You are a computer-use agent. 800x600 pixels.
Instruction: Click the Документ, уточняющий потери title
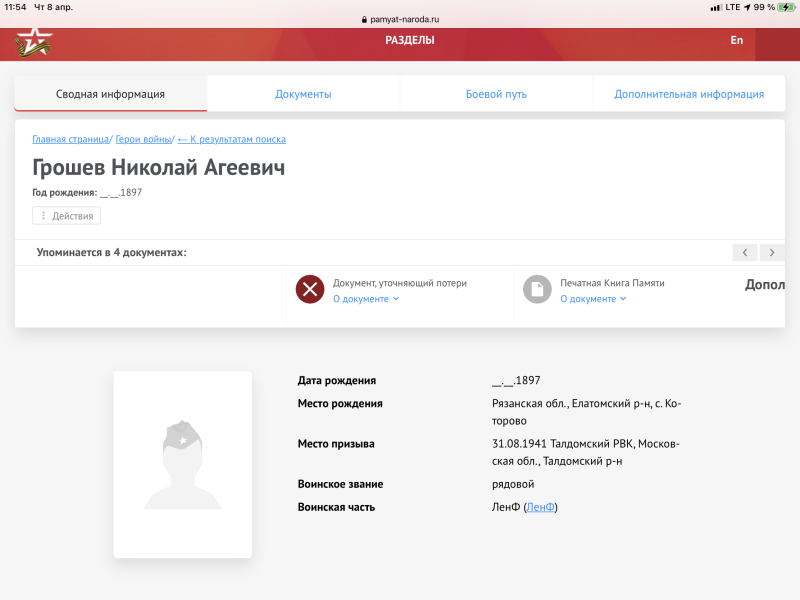coord(399,283)
